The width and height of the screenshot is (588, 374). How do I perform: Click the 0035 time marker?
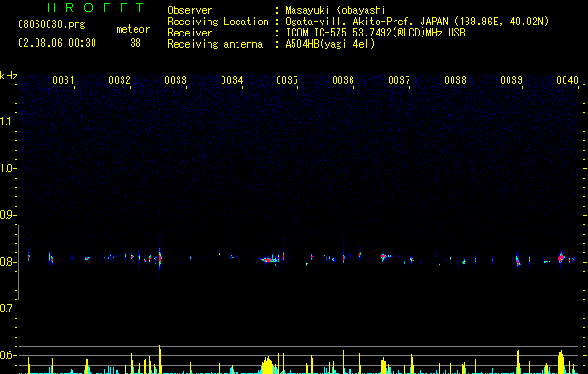(x=287, y=80)
